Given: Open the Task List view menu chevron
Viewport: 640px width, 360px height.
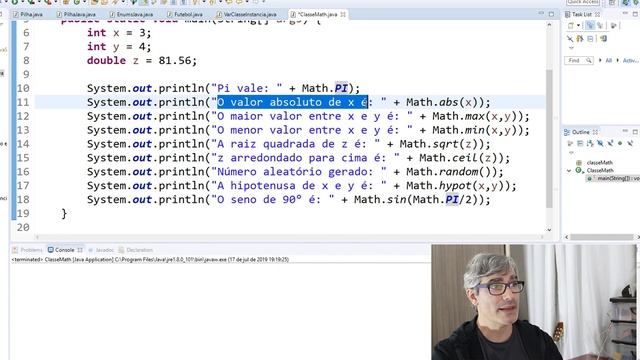Looking at the screenshot, I should 571,47.
